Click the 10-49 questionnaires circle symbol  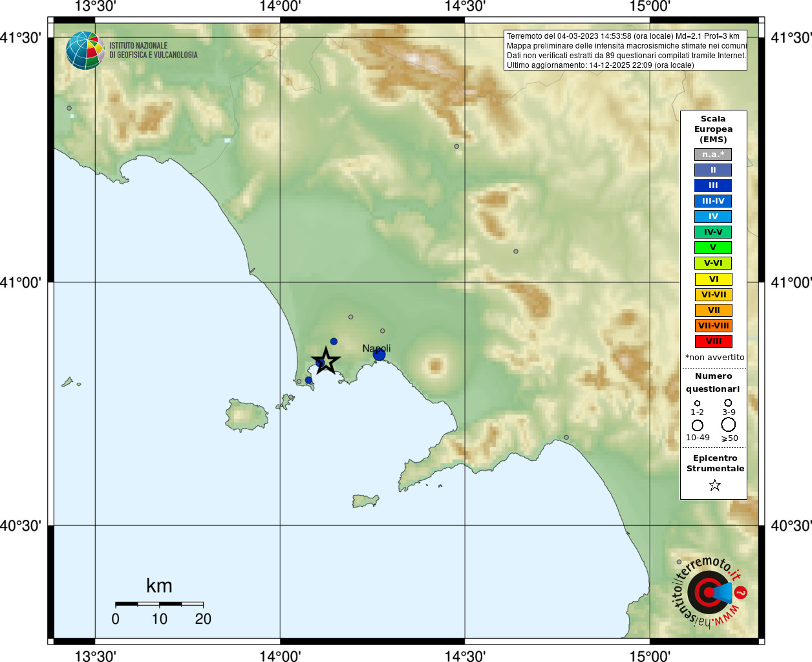coord(698,425)
